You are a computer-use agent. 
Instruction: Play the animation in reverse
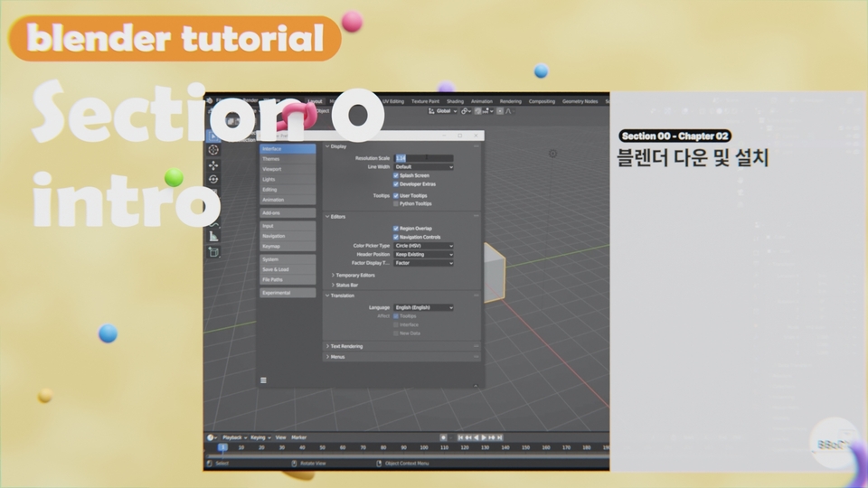[476, 437]
